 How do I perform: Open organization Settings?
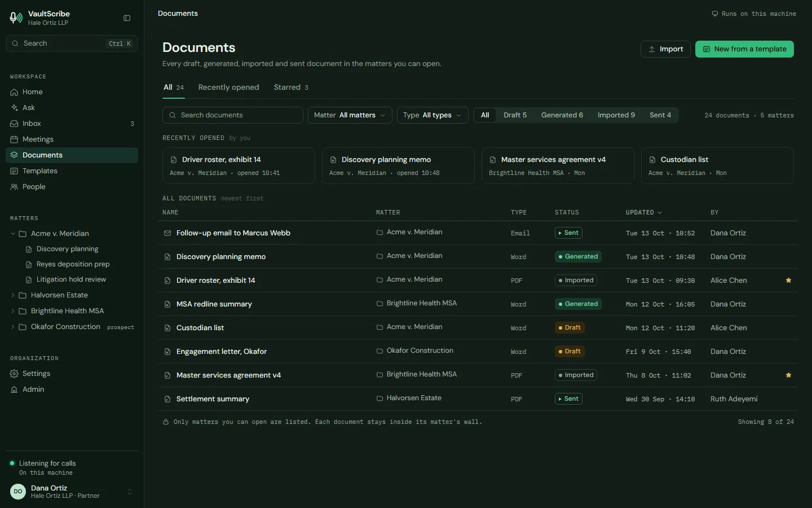(72, 374)
